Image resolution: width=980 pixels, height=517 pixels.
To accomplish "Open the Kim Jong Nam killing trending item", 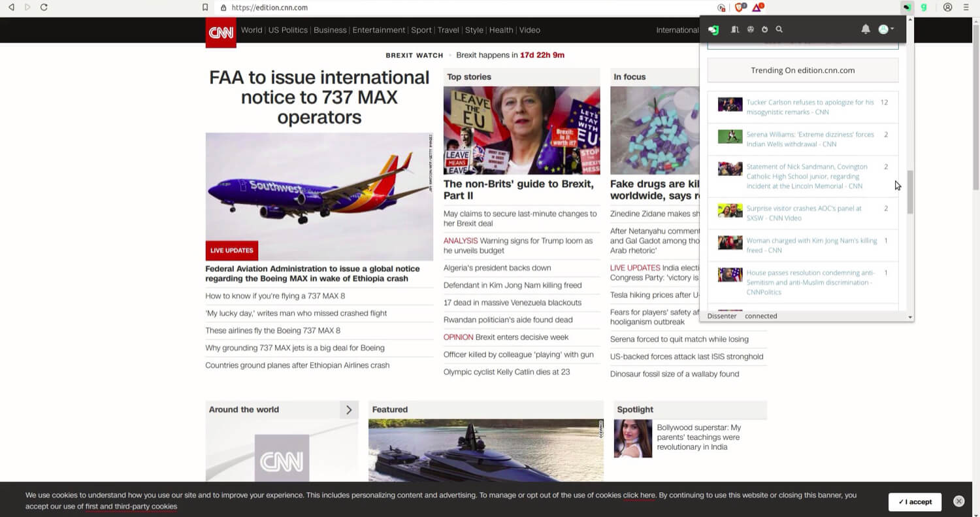I will point(812,245).
